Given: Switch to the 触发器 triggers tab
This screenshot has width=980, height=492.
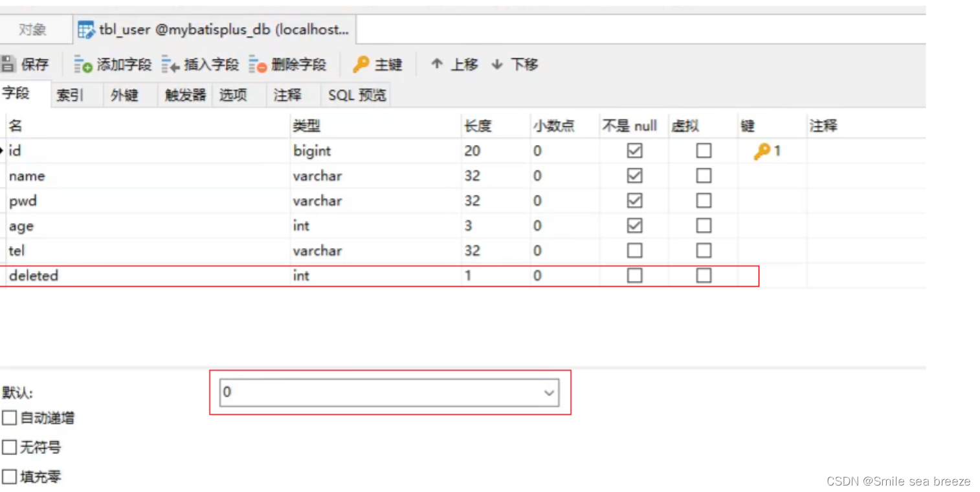Looking at the screenshot, I should (x=185, y=95).
